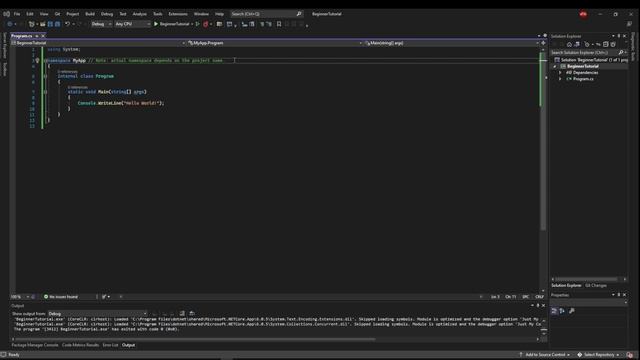Click the Uncomment selected lines icon
Image resolution: width=640 pixels, height=360 pixels.
point(269,24)
